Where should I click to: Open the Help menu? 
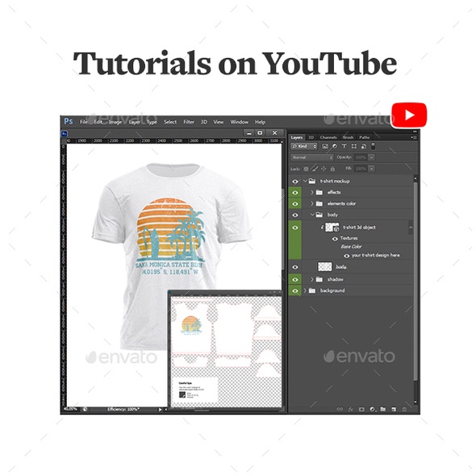click(x=260, y=122)
